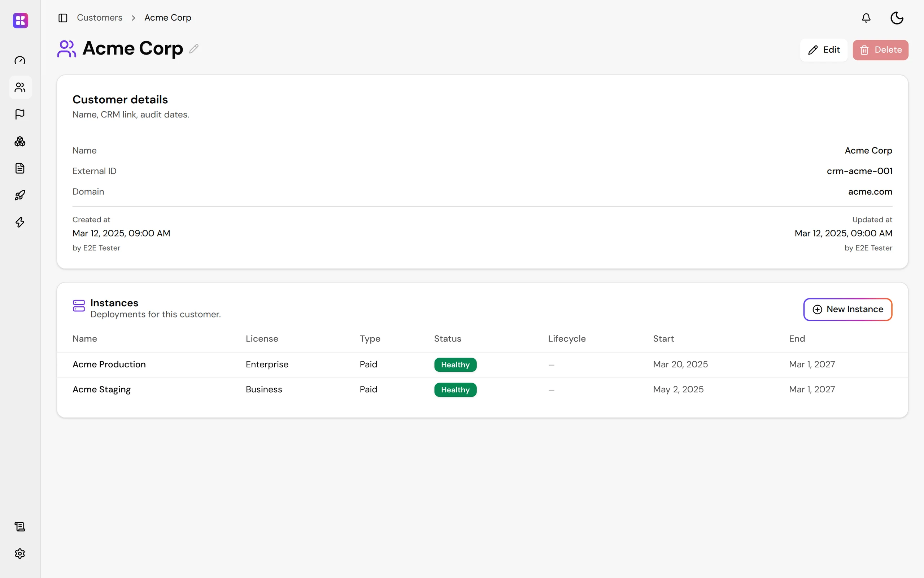The width and height of the screenshot is (924, 578).
Task: Click May 2, 2025 start date
Action: (x=678, y=389)
